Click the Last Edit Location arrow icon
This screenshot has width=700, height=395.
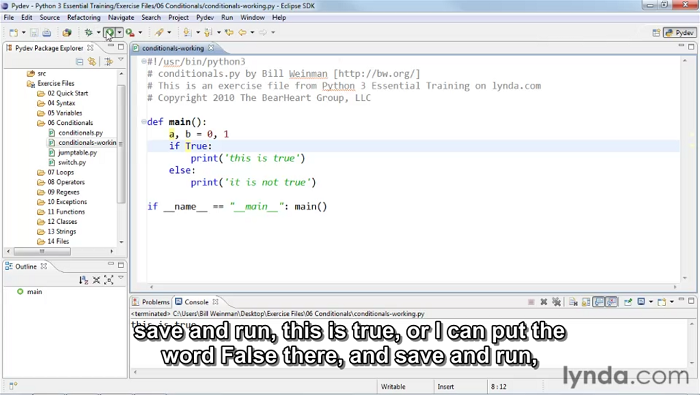click(x=229, y=33)
